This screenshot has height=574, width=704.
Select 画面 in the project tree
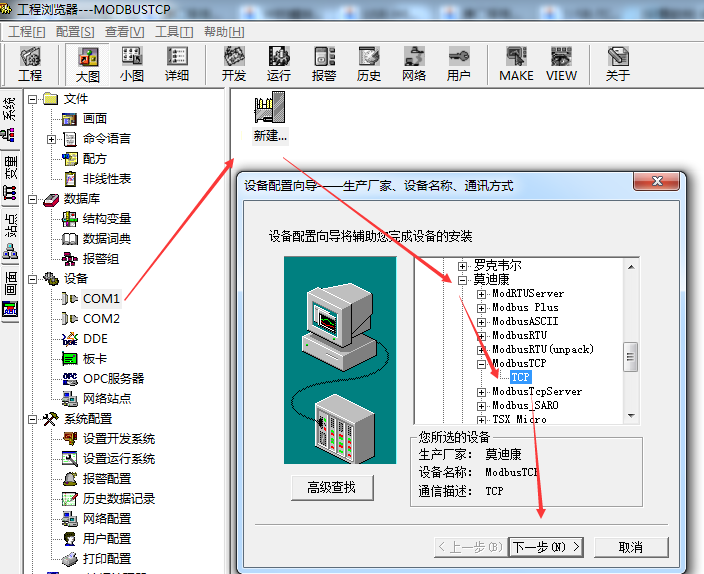pyautogui.click(x=95, y=119)
